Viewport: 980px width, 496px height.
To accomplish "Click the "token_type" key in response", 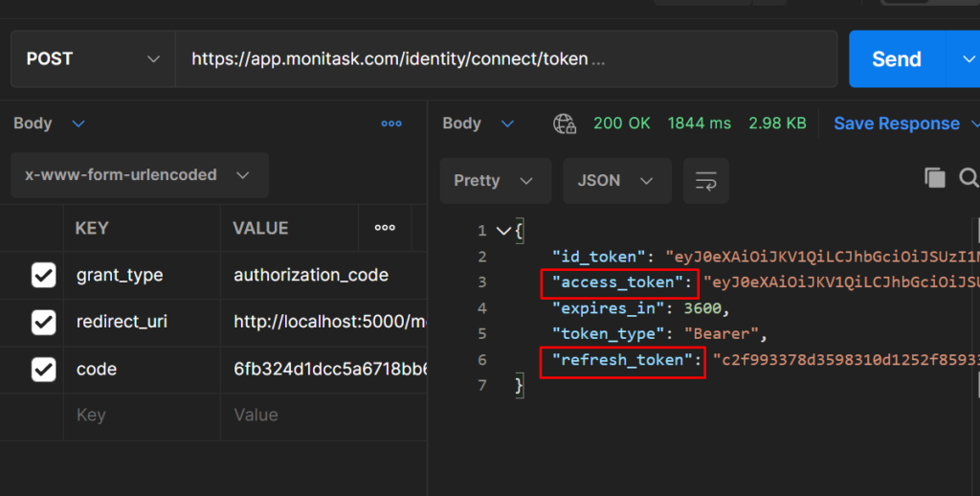I will (x=608, y=334).
